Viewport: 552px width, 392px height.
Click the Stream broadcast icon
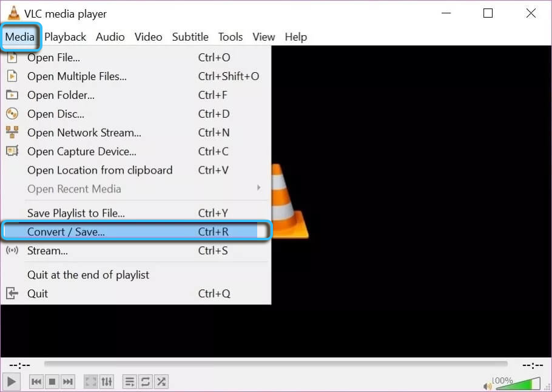(x=12, y=251)
